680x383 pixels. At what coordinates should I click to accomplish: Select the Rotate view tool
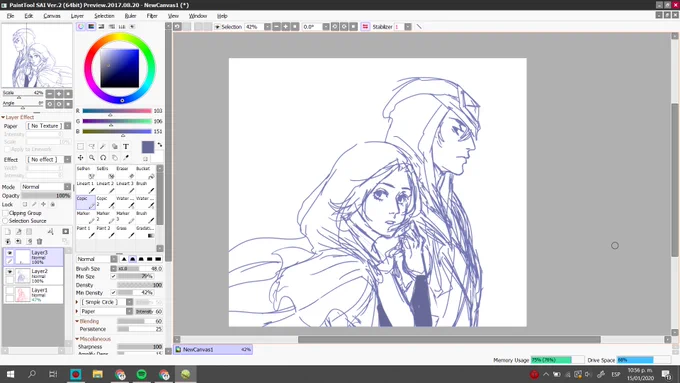pos(103,158)
